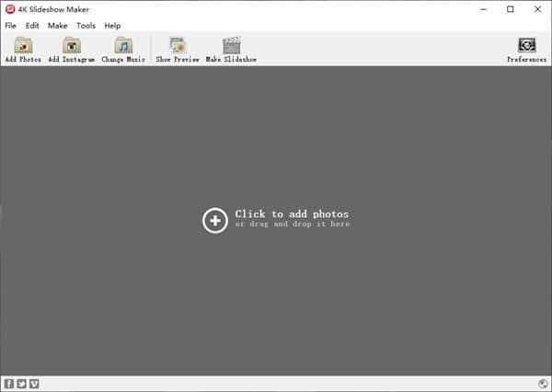Image resolution: width=552 pixels, height=392 pixels.
Task: Click the 4K Slideshow Maker app logo
Action: tap(10, 9)
